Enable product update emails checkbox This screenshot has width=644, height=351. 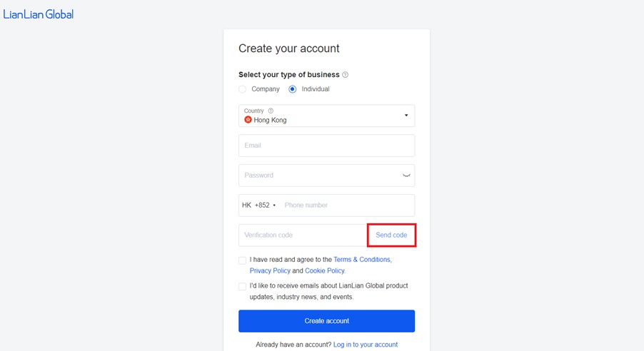[x=242, y=287]
